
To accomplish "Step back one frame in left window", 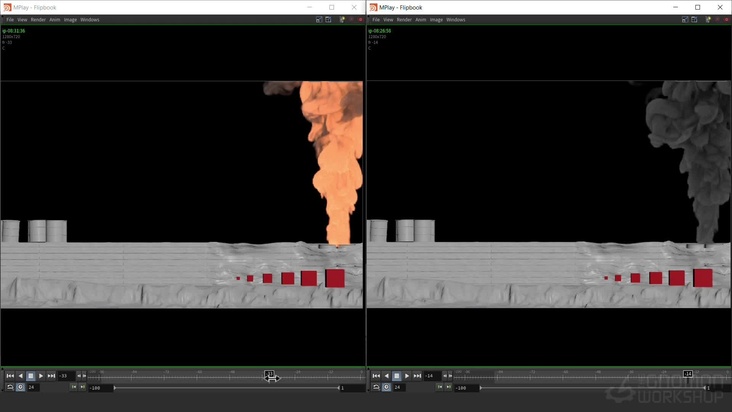I will 79,376.
